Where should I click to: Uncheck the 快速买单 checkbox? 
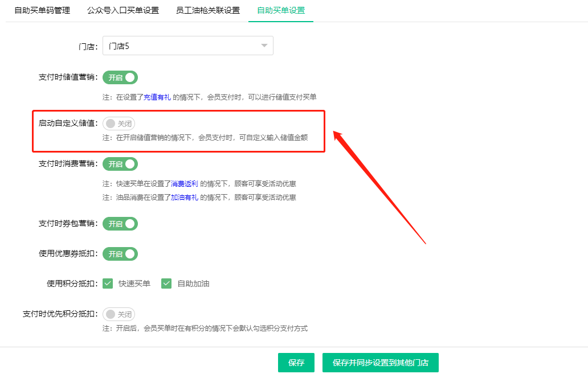click(108, 283)
